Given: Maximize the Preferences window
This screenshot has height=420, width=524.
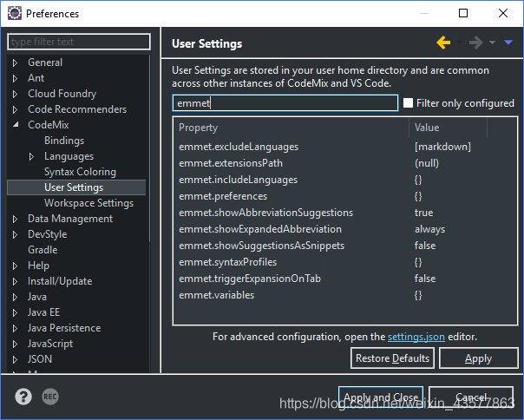Looking at the screenshot, I should coord(463,13).
